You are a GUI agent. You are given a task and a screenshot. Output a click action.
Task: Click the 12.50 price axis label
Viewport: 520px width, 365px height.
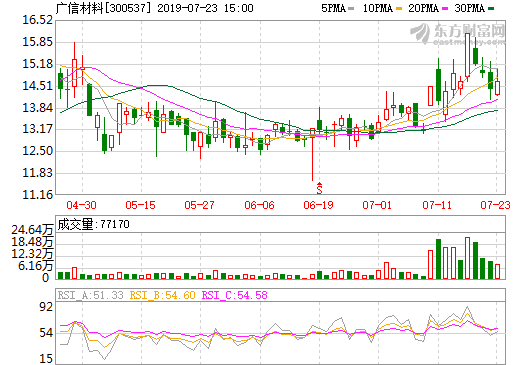pos(37,151)
